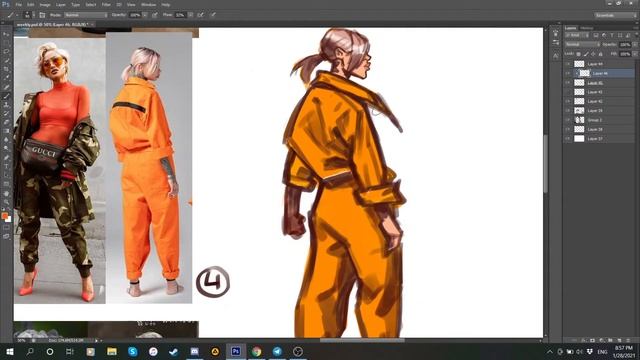Show hidden Layer 43
The width and height of the screenshot is (640, 360).
[x=567, y=92]
